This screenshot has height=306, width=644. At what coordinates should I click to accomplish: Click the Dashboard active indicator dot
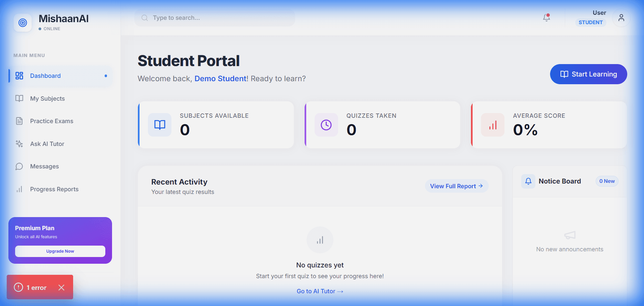coord(106,76)
